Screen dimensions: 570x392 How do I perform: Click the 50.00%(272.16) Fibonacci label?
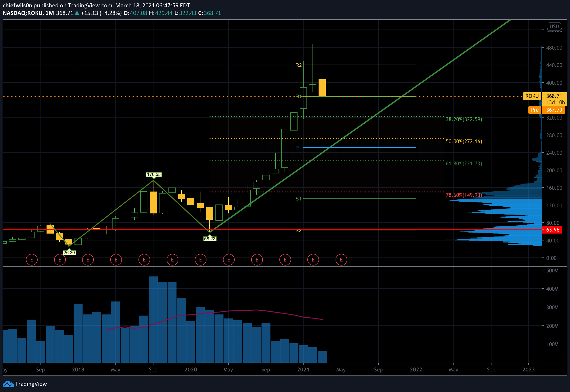[x=464, y=141]
